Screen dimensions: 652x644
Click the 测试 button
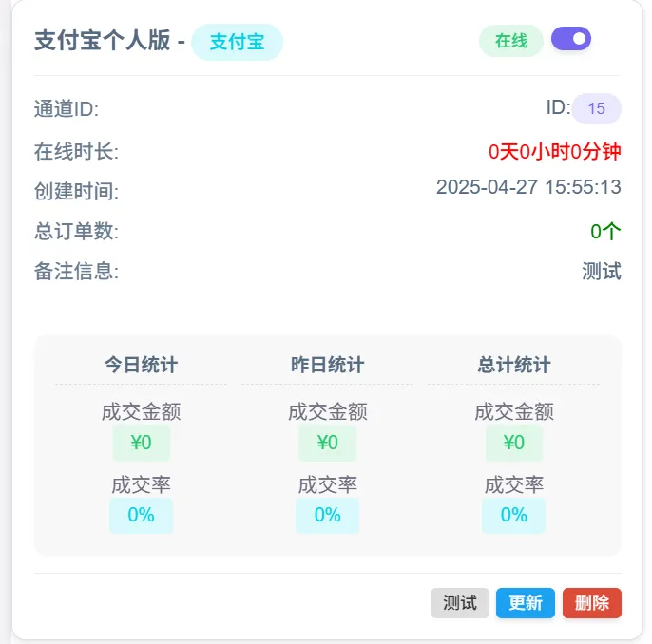click(x=460, y=603)
